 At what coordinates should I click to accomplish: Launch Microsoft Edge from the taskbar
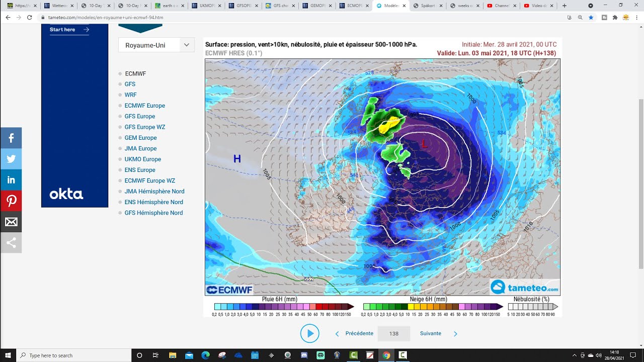click(206, 355)
